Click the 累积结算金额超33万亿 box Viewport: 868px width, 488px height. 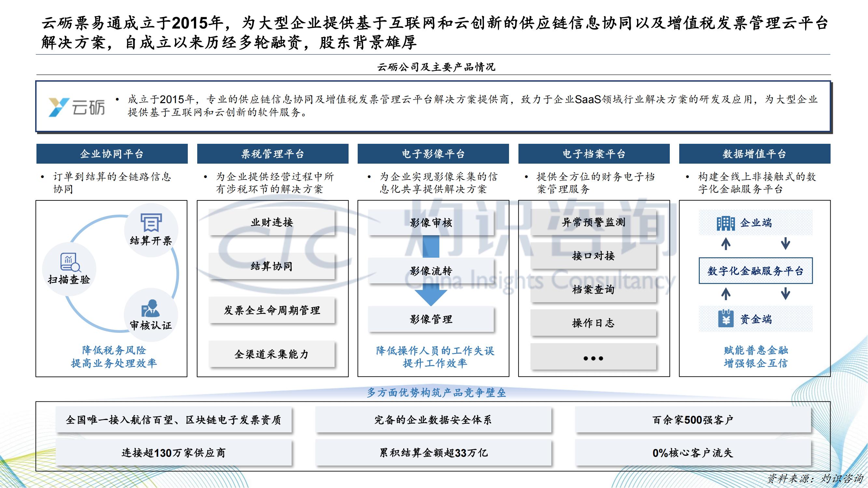[x=433, y=453]
